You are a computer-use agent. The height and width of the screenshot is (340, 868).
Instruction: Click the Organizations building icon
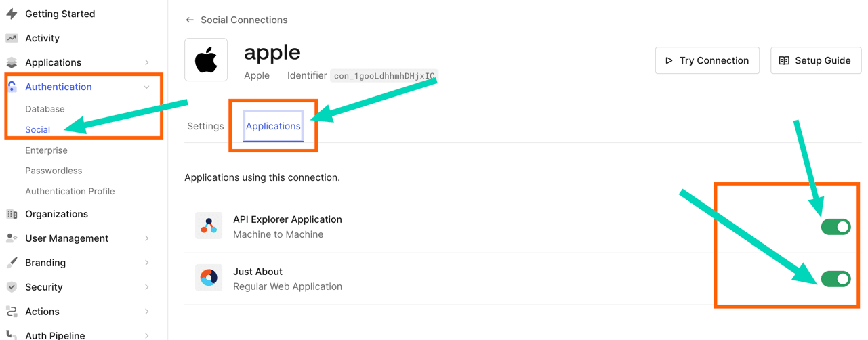coord(12,214)
